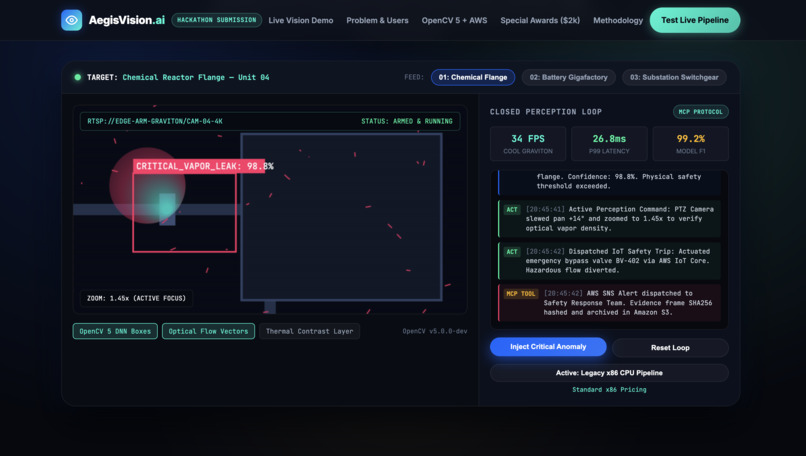
Task: Click the 99.2% Model F1 card
Action: (x=690, y=143)
